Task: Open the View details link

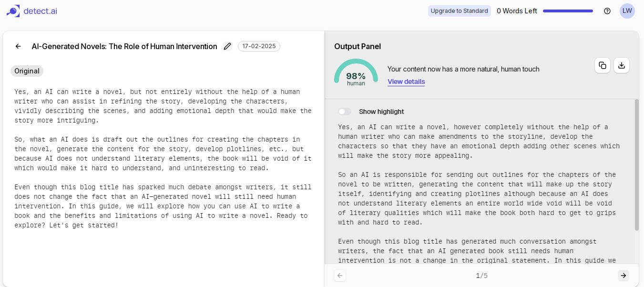Action: coord(406,82)
